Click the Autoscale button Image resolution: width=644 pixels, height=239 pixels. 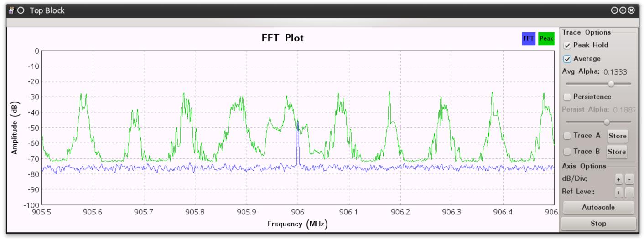click(598, 207)
